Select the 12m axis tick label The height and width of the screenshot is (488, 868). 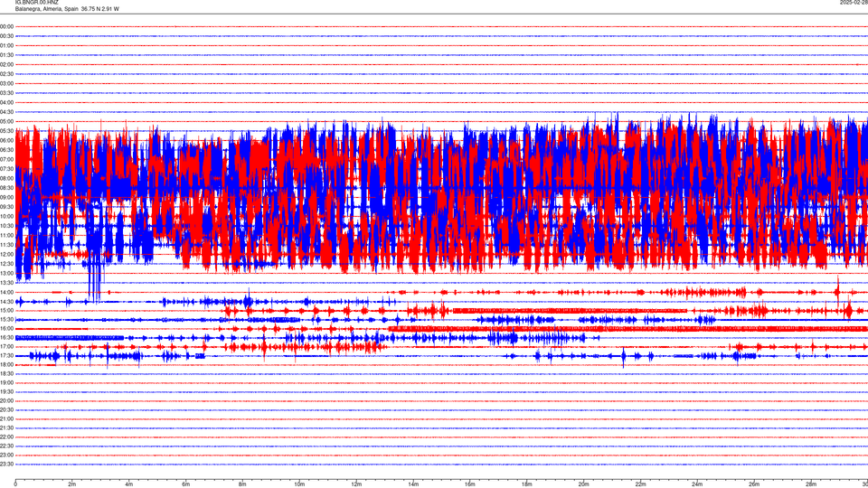356,484
